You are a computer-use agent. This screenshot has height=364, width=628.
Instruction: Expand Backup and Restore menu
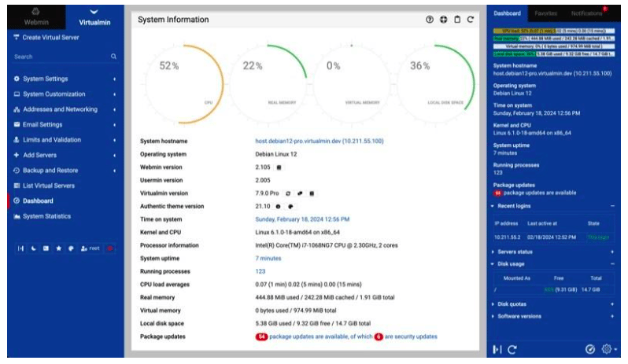coord(65,170)
